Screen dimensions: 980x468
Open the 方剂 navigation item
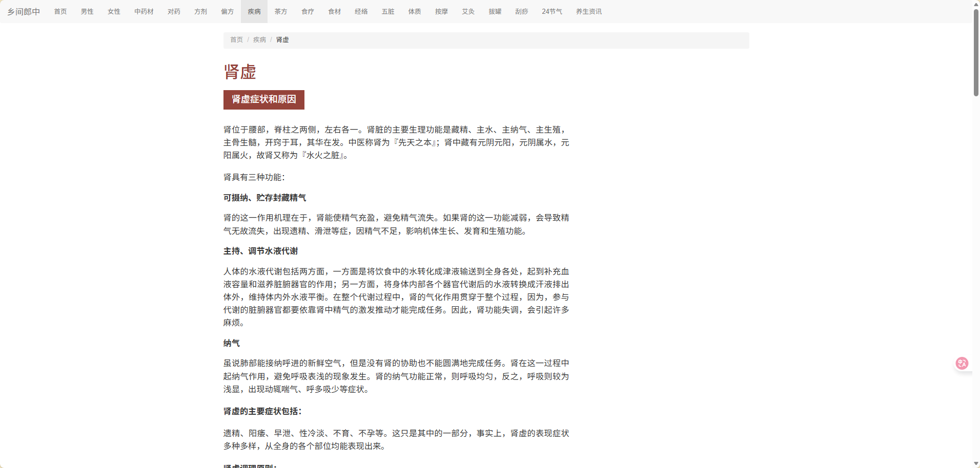pyautogui.click(x=200, y=11)
